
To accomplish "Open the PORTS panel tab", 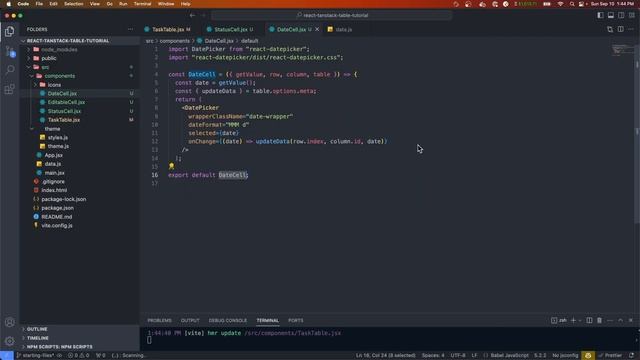I will point(296,320).
